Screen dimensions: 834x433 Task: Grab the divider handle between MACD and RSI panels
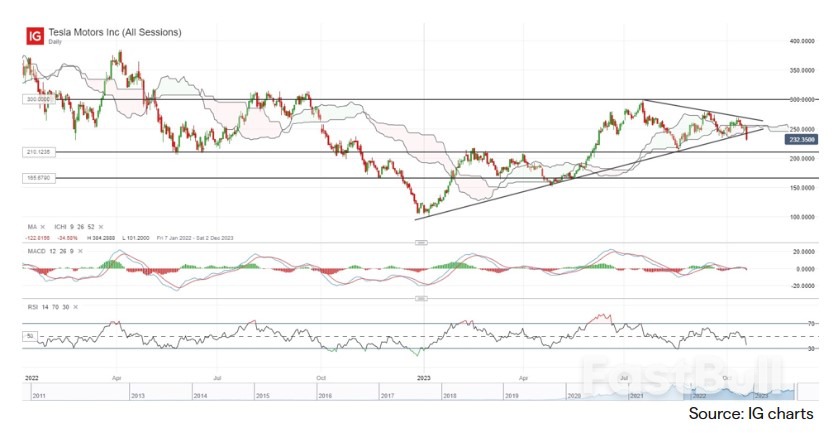pyautogui.click(x=421, y=299)
